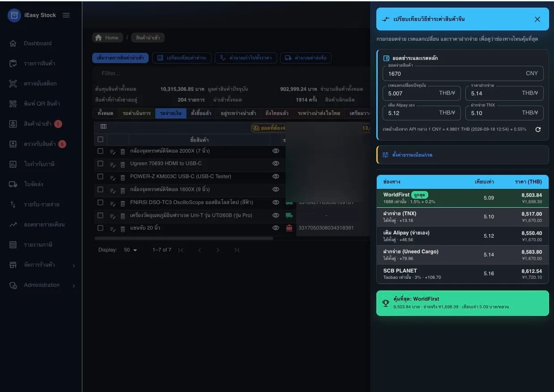Screen dimensions: 554x392
Task: Refresh the API exchange rate
Action: tap(538, 129)
